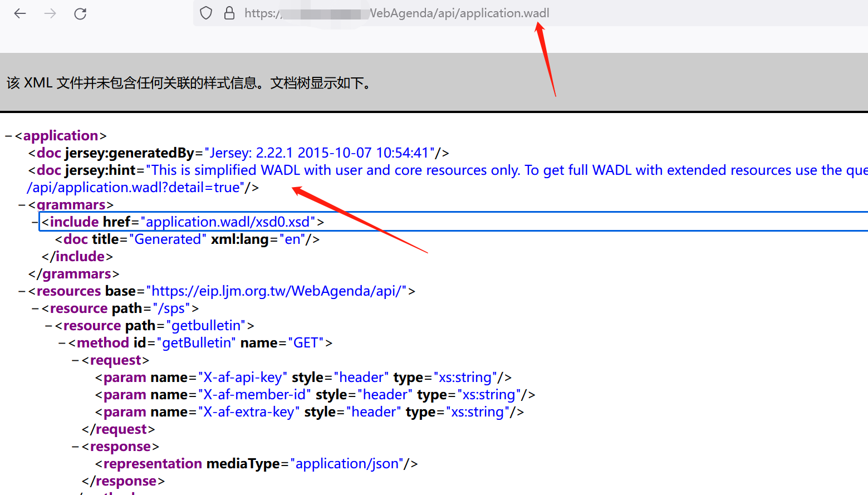The width and height of the screenshot is (868, 495).
Task: Collapse the request element
Action: tap(75, 360)
